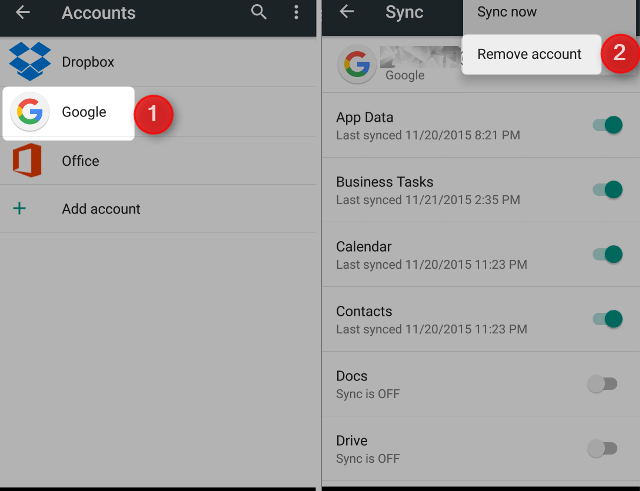
Task: Disable App Data sync toggle
Action: [x=607, y=125]
